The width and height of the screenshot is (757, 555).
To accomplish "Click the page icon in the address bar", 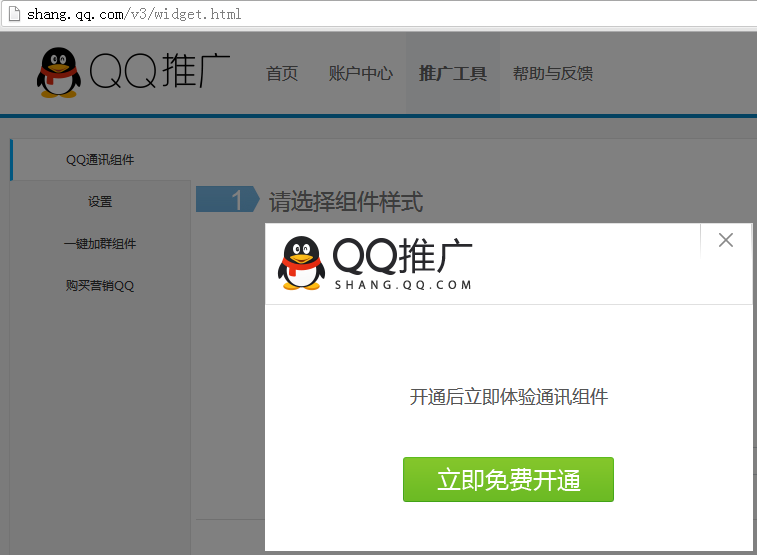I will click(x=14, y=14).
